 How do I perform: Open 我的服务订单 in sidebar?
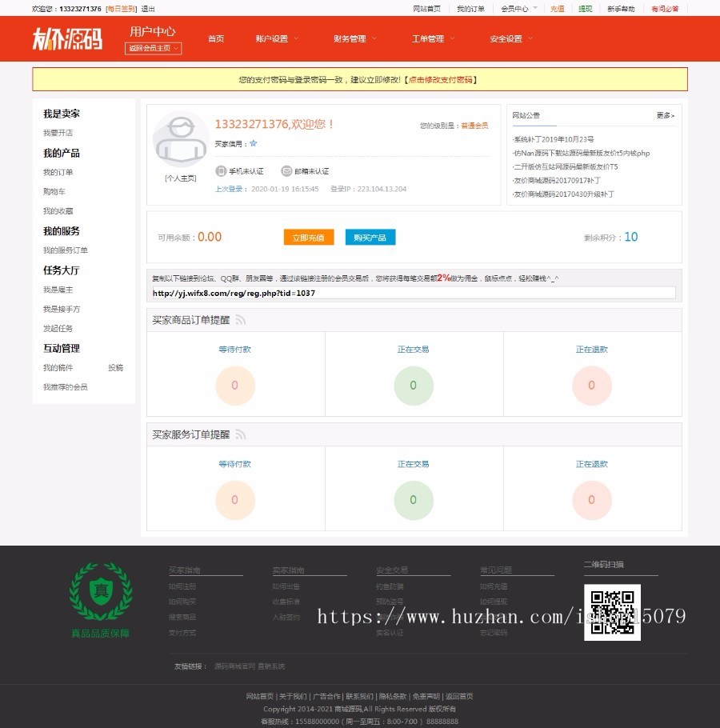click(66, 250)
